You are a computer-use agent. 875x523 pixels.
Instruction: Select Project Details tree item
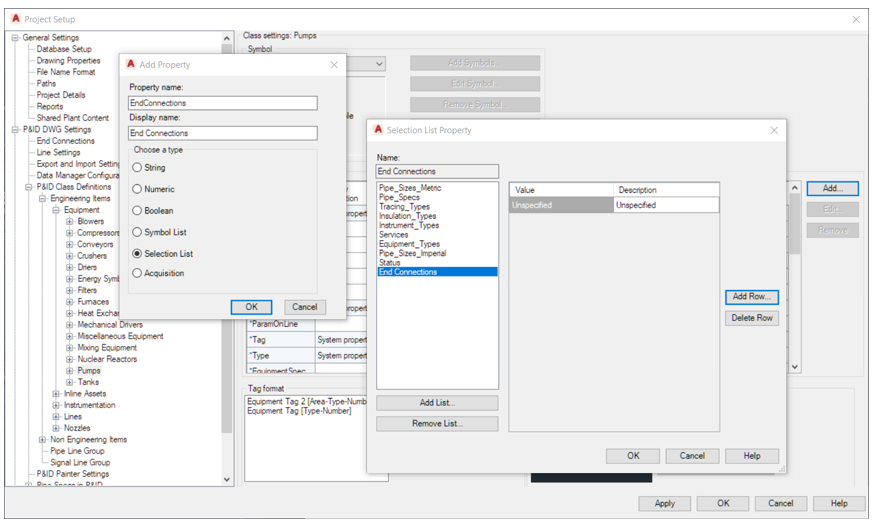tap(61, 95)
